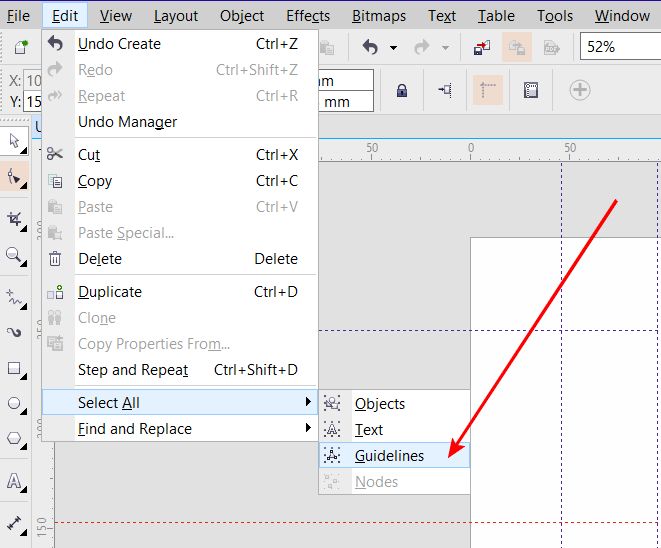The height and width of the screenshot is (548, 661).
Task: Select the Shape edit tool
Action: pyautogui.click(x=14, y=177)
